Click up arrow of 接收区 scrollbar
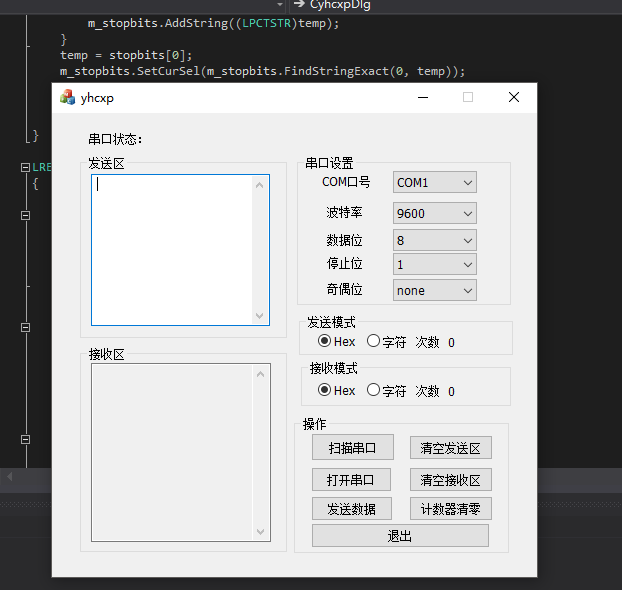The height and width of the screenshot is (590, 622). coord(260,374)
